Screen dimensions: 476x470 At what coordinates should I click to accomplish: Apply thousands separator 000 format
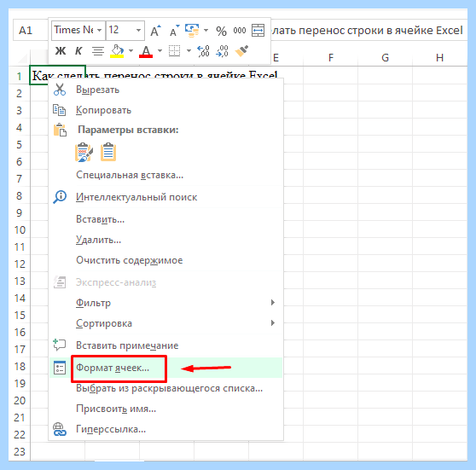pyautogui.click(x=240, y=31)
